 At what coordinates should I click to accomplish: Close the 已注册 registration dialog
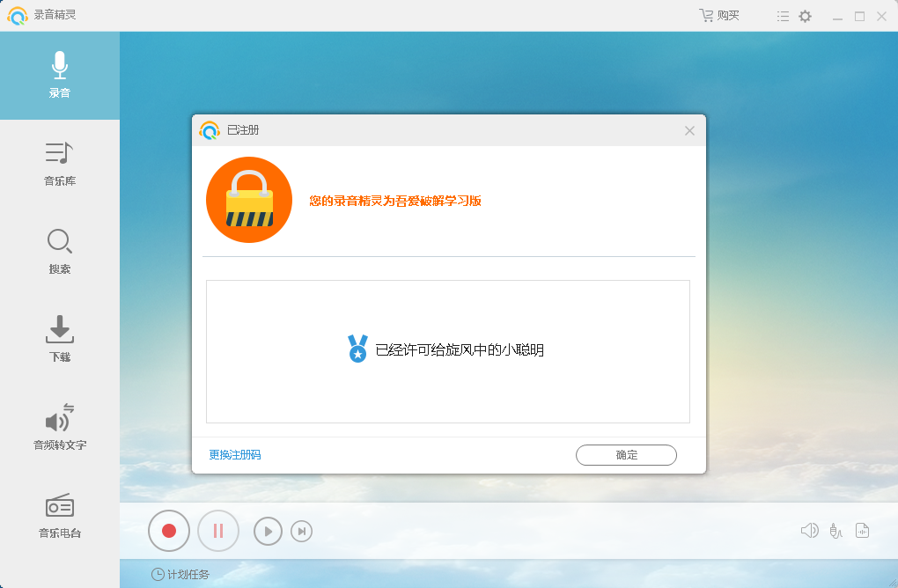coord(689,130)
